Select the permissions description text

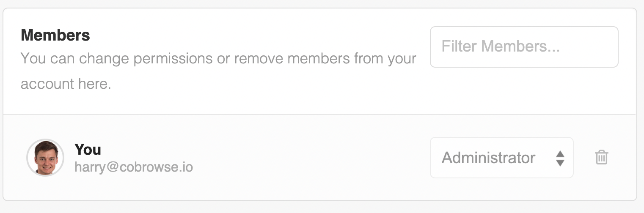pyautogui.click(x=218, y=71)
